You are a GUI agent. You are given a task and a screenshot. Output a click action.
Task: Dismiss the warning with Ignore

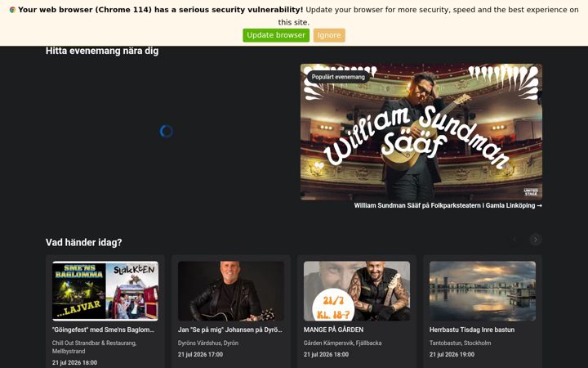point(329,35)
